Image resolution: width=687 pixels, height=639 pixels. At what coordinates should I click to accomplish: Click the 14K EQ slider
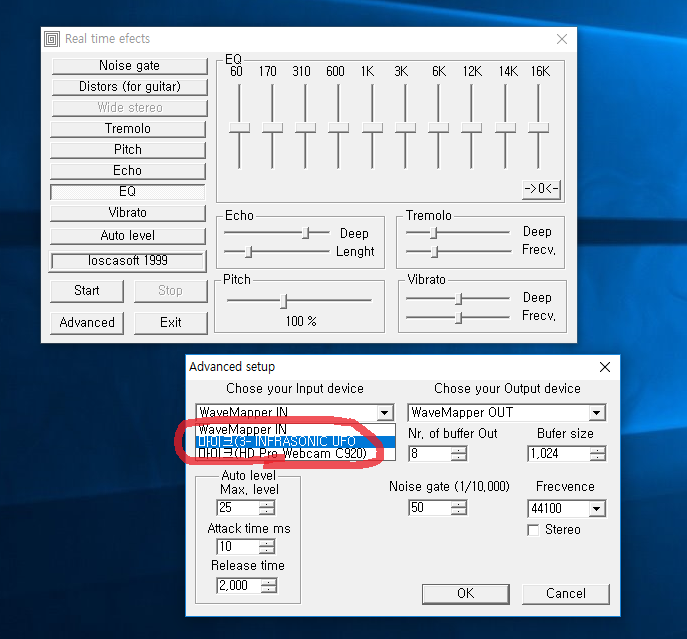[x=505, y=127]
